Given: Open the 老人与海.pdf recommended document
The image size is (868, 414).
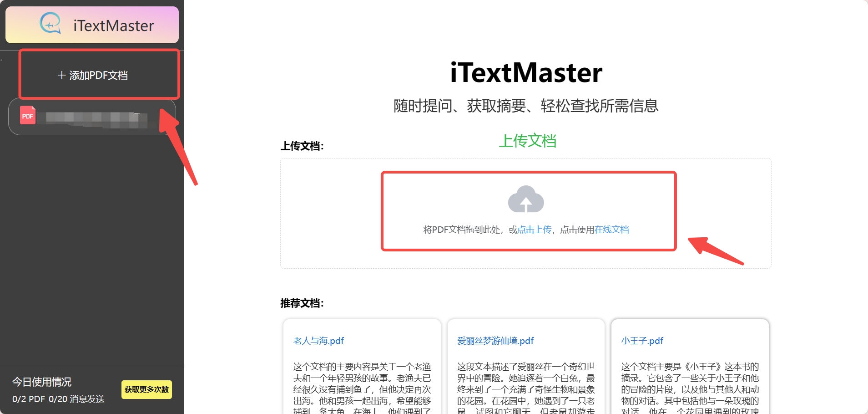Looking at the screenshot, I should [x=318, y=341].
